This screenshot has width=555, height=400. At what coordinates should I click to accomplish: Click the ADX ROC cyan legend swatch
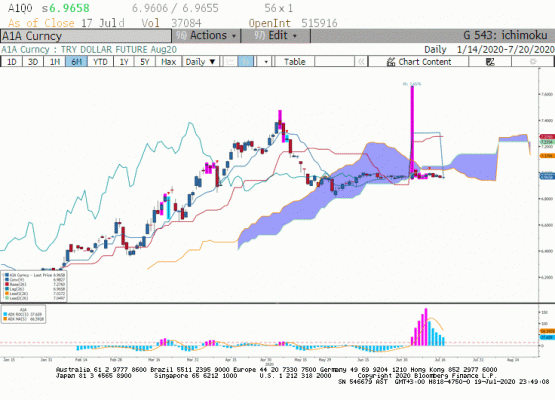pyautogui.click(x=5, y=314)
